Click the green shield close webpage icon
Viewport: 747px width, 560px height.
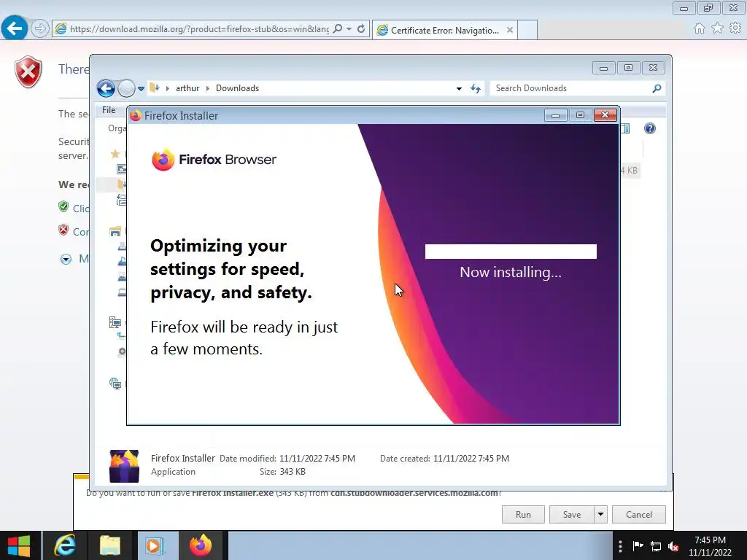(63, 206)
